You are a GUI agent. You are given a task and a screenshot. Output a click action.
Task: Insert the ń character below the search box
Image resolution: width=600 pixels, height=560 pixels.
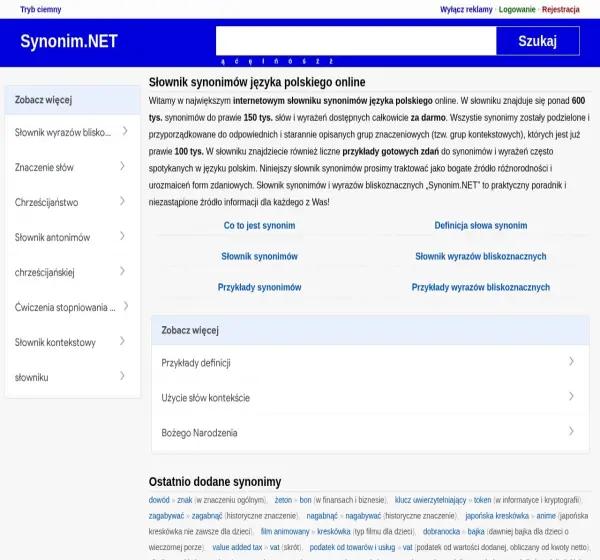click(x=277, y=61)
